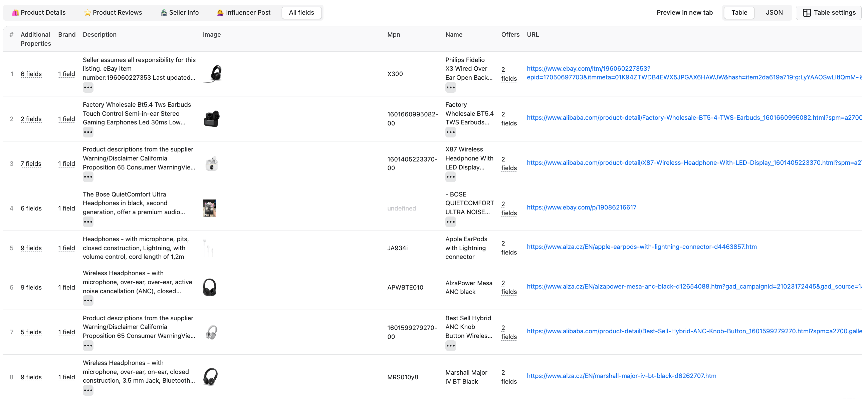Open the Marshall Major IV alza.cz link
The height and width of the screenshot is (399, 868).
coord(621,376)
